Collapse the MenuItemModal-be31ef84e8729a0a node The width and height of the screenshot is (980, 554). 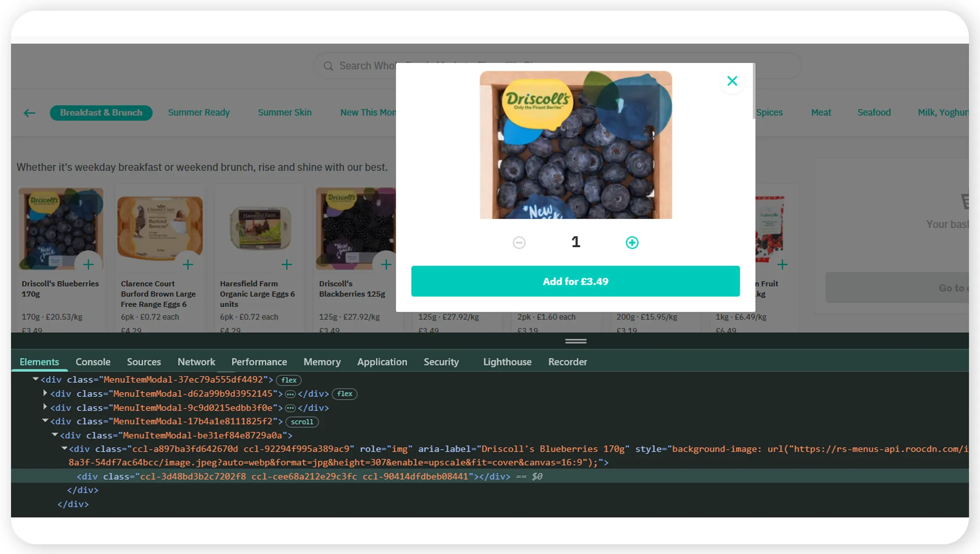(55, 435)
